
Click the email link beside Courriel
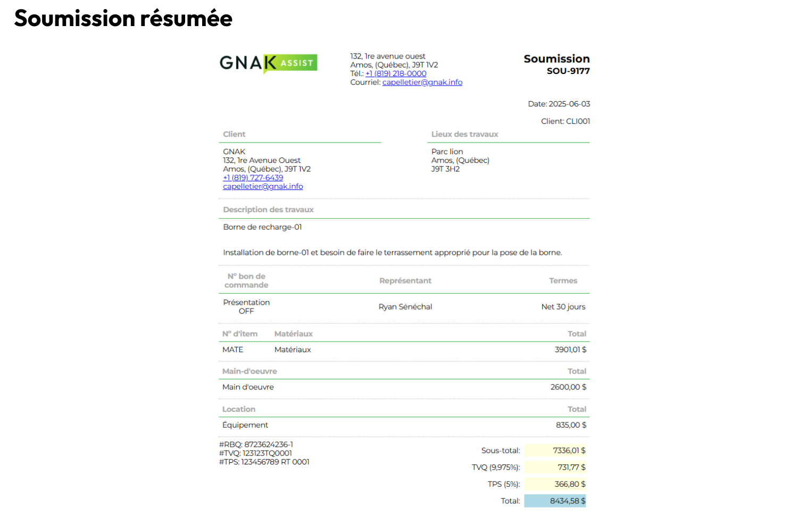(422, 82)
